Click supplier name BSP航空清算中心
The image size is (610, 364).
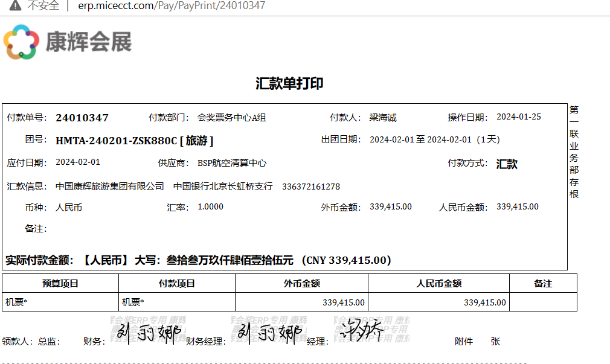[232, 163]
